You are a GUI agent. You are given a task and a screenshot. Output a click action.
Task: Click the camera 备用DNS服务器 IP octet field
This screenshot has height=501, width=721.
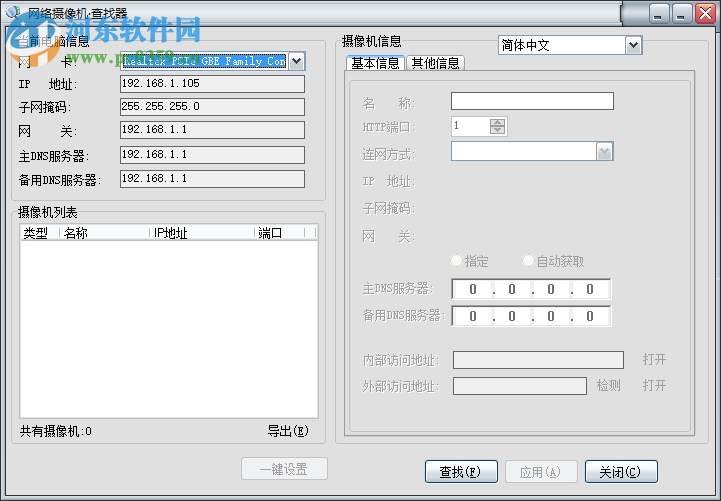tap(532, 316)
